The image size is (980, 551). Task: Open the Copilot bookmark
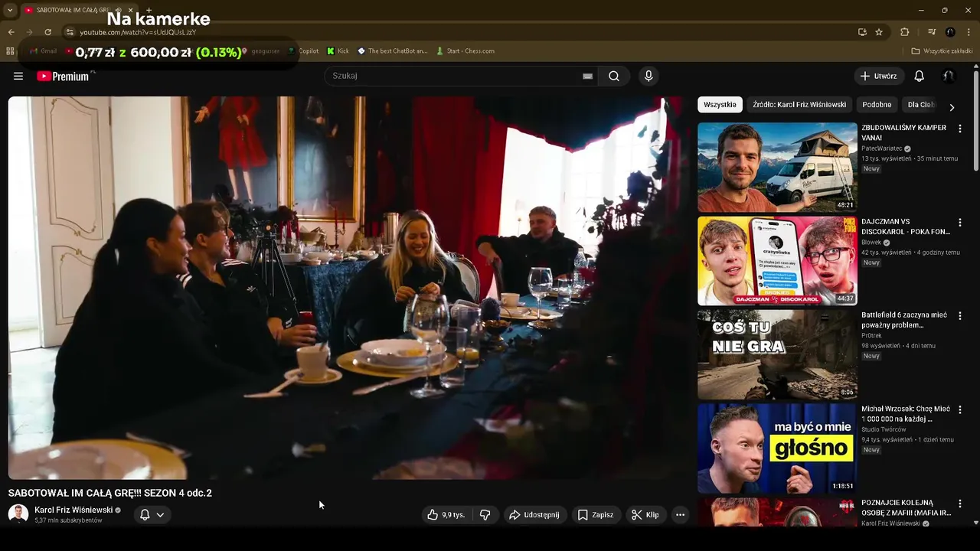pos(303,51)
